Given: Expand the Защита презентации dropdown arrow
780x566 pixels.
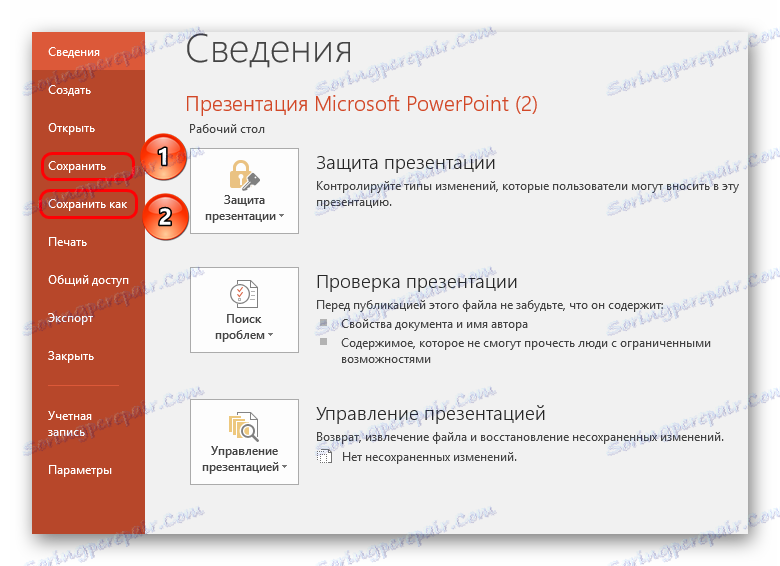Looking at the screenshot, I should (282, 216).
